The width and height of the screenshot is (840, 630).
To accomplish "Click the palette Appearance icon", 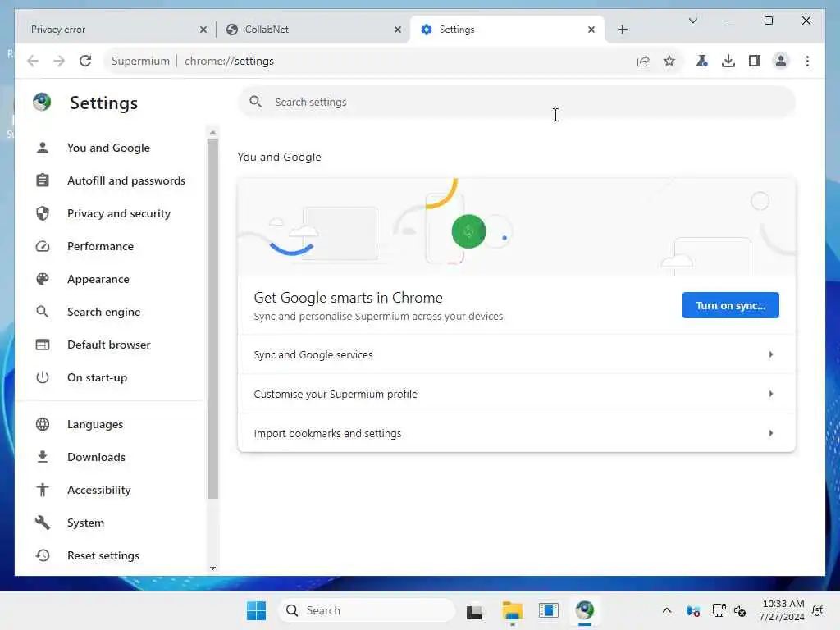I will point(43,279).
